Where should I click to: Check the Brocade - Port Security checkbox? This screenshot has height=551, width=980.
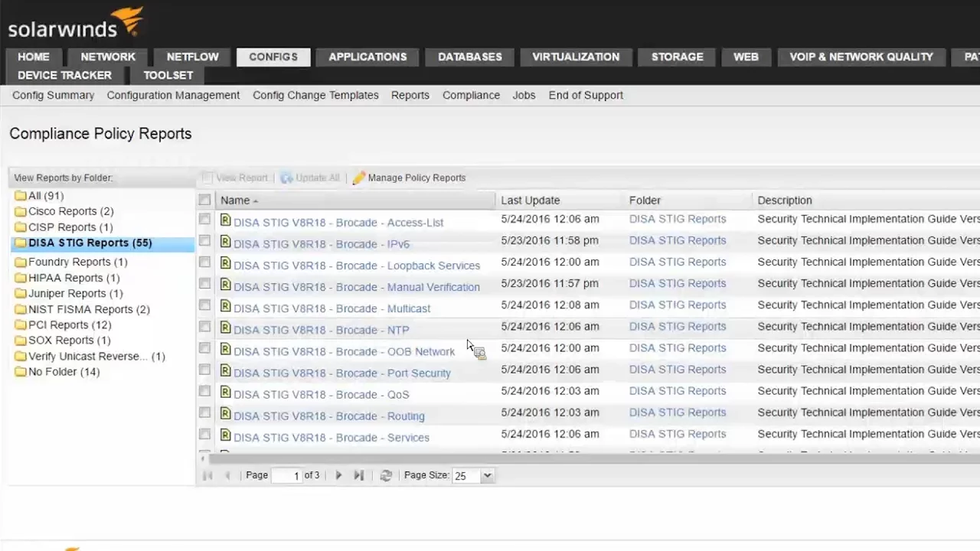click(204, 369)
